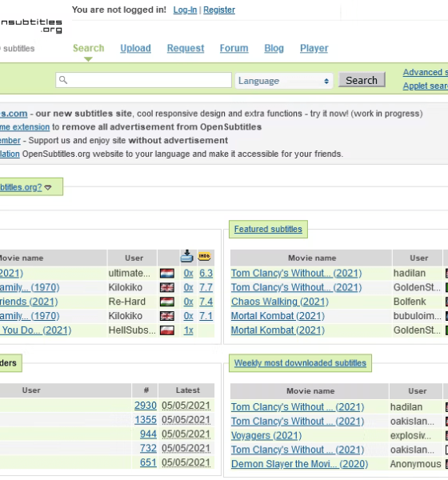Image resolution: width=448 pixels, height=480 pixels.
Task: Click IMDb rating 7.1
Action: (x=206, y=316)
